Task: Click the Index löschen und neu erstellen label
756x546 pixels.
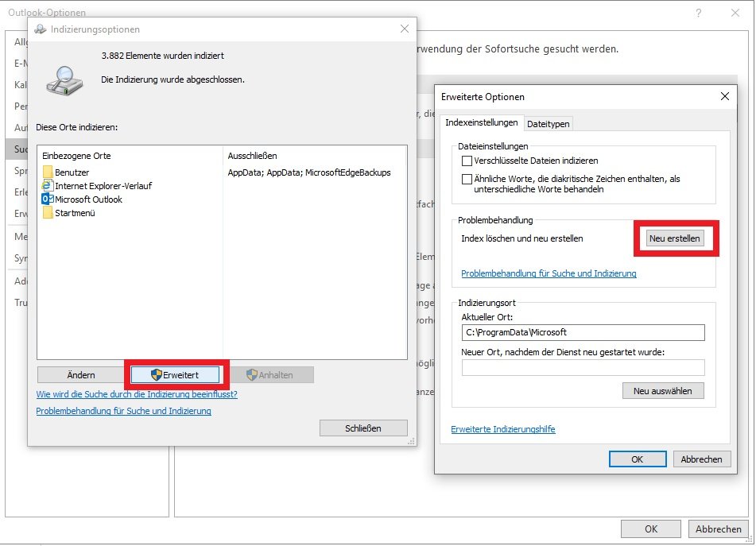Action: point(522,238)
